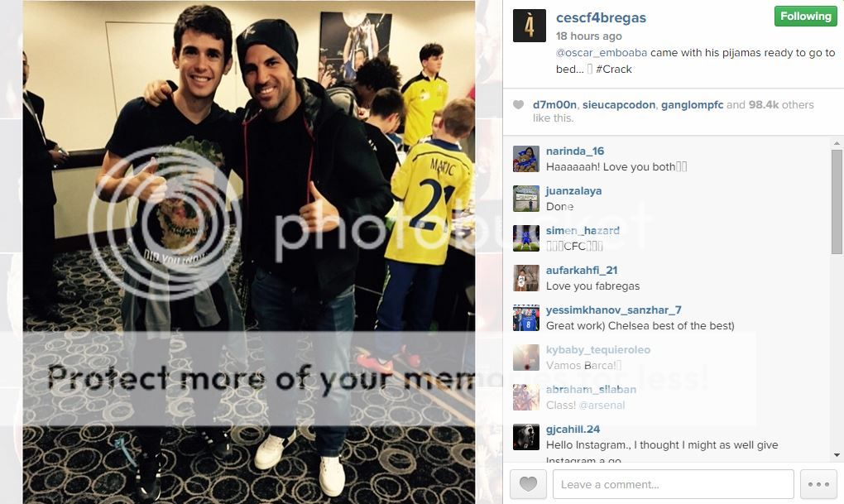844x504 pixels.
Task: Open simen_hazard commenter avatar
Action: [x=526, y=238]
